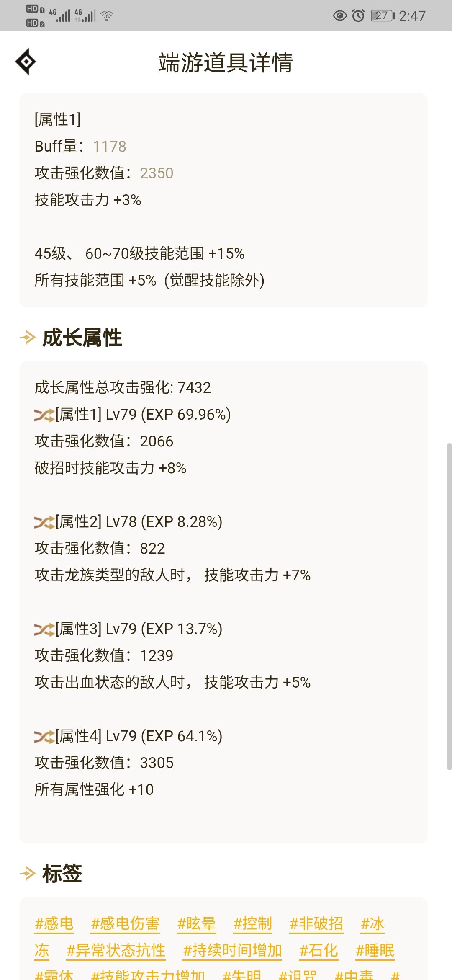Tap the arrow icon next to 标签
Viewport: 452px width, 980px height.
click(28, 874)
